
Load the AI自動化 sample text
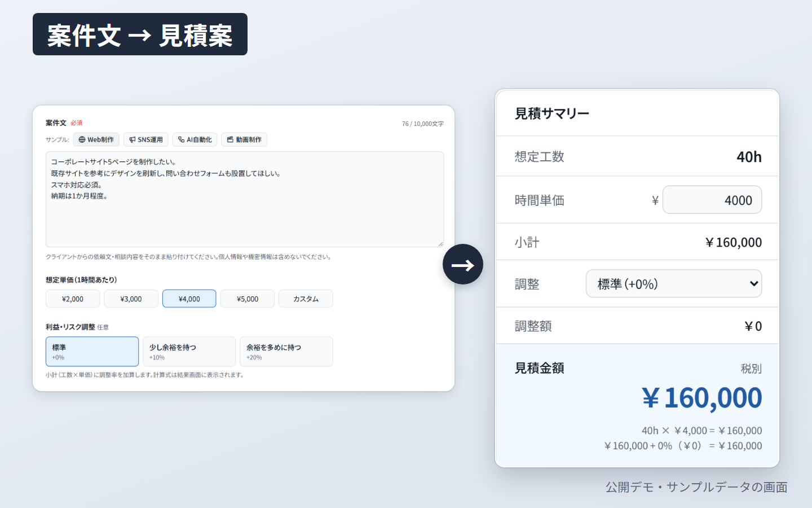(x=195, y=139)
